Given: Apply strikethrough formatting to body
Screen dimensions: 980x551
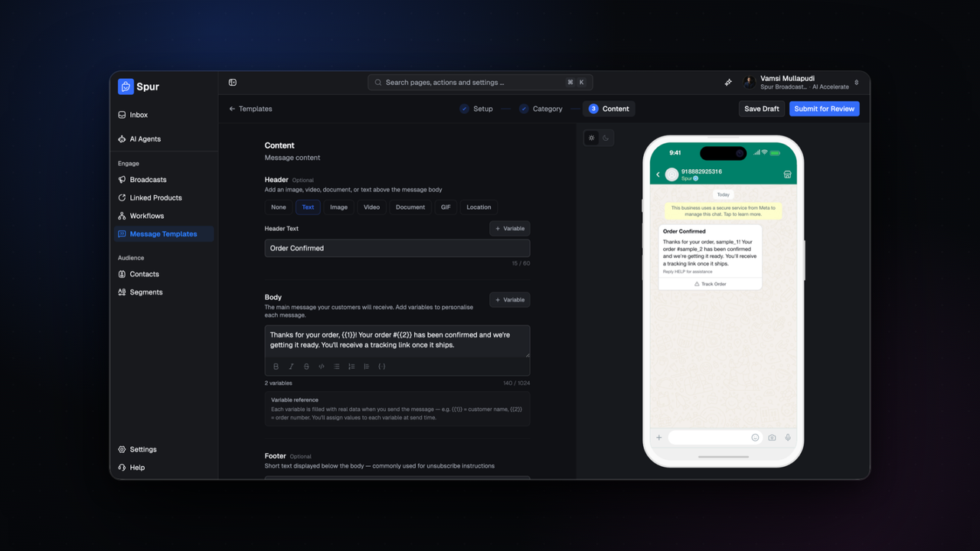Looking at the screenshot, I should coord(306,367).
